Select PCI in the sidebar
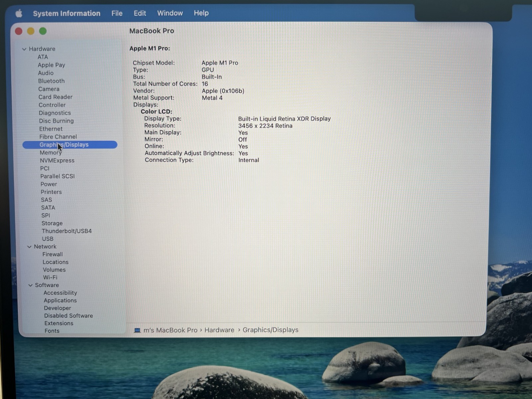 (45, 168)
